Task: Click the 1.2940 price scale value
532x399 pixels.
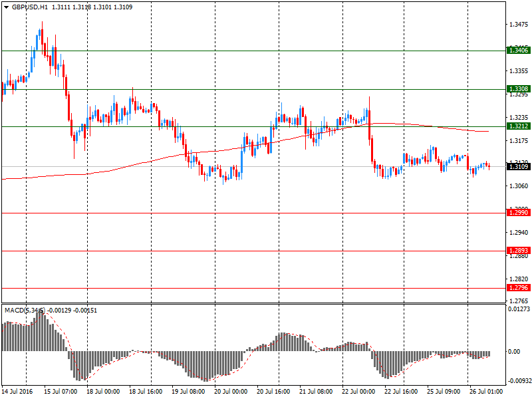Action: click(x=519, y=232)
